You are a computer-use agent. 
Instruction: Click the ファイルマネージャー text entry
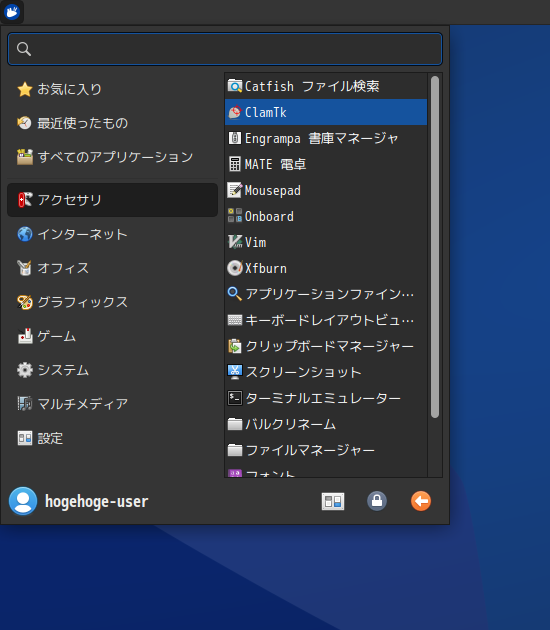coord(310,450)
